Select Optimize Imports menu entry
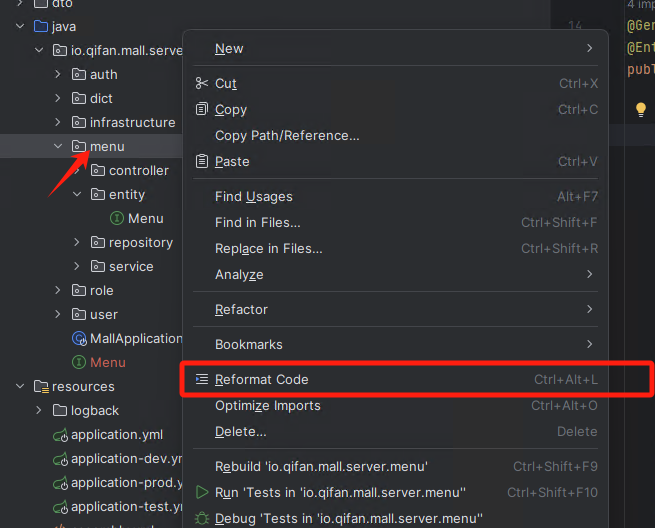 [268, 405]
